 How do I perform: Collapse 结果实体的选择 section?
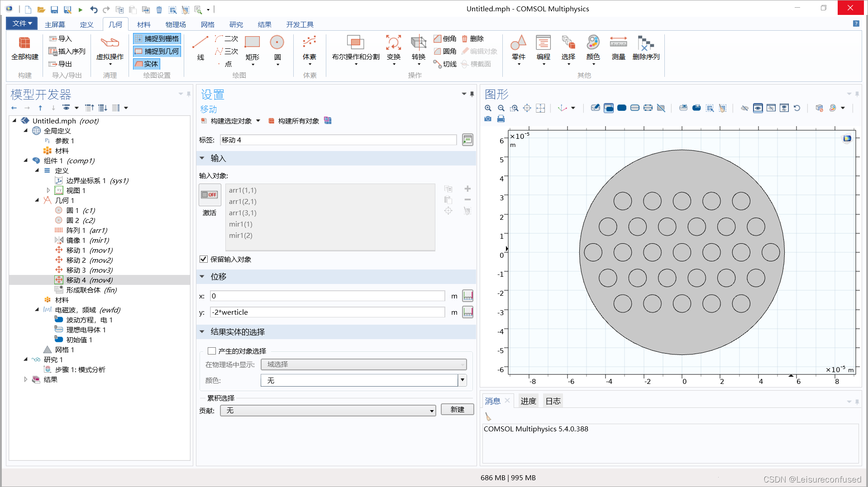click(202, 331)
